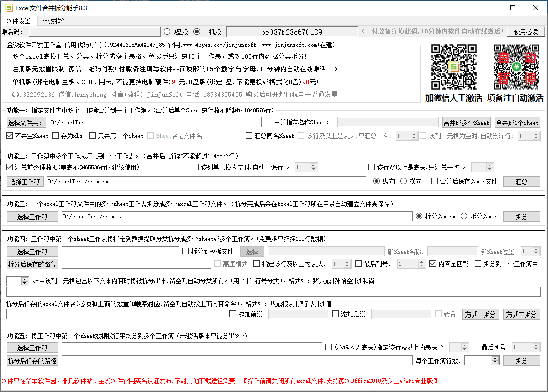Choose 横向 merge direction

404,181
